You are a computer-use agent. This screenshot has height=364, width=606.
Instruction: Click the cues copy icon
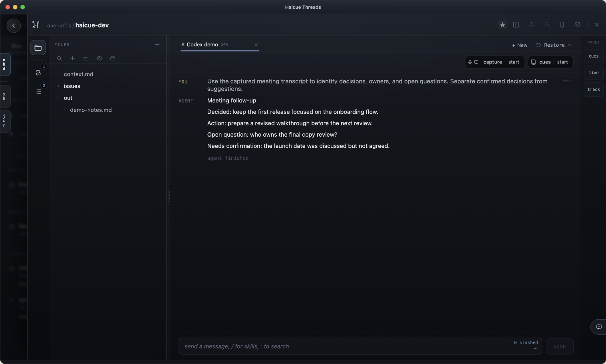tap(533, 62)
